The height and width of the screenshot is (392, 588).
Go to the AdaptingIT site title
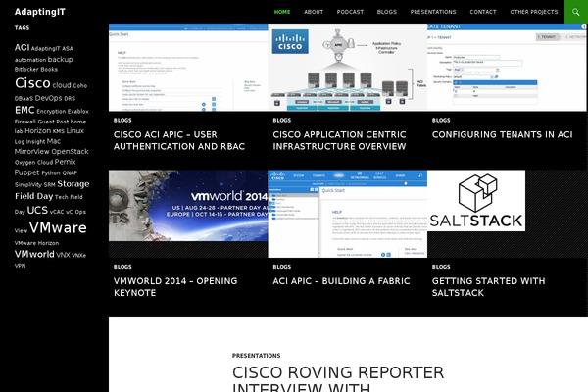click(40, 12)
